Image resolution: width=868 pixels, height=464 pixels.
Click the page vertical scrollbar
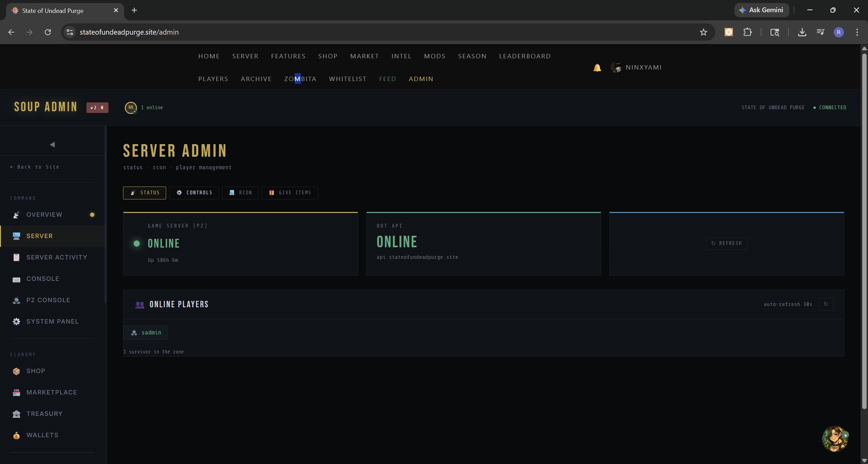864,231
